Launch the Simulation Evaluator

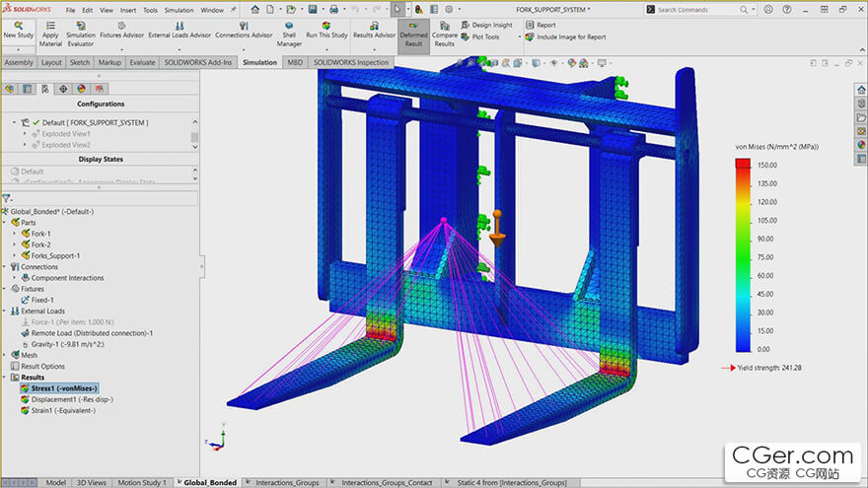click(x=81, y=34)
